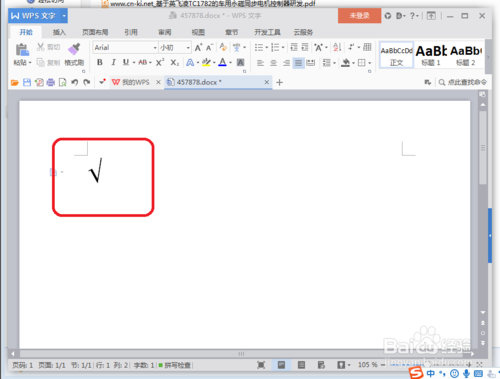The image size is (500, 379).
Task: Expand the WPS 文字 application menu arrow
Action: 64,16
